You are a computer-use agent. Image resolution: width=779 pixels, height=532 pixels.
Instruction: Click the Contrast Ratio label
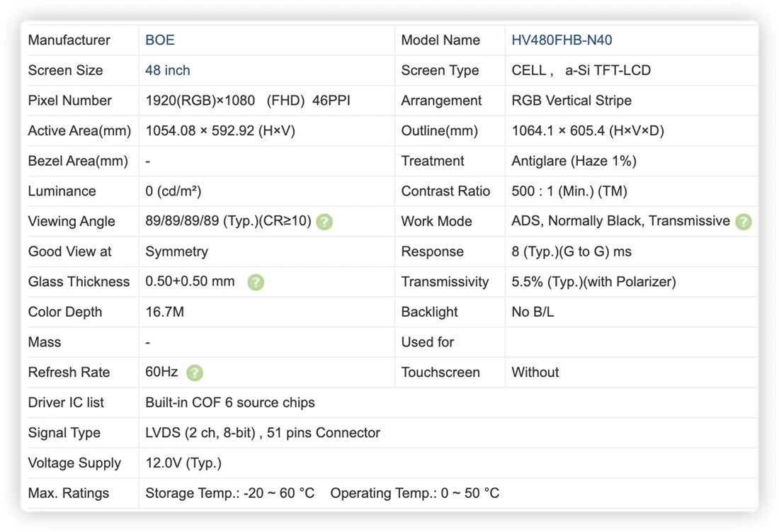[445, 191]
